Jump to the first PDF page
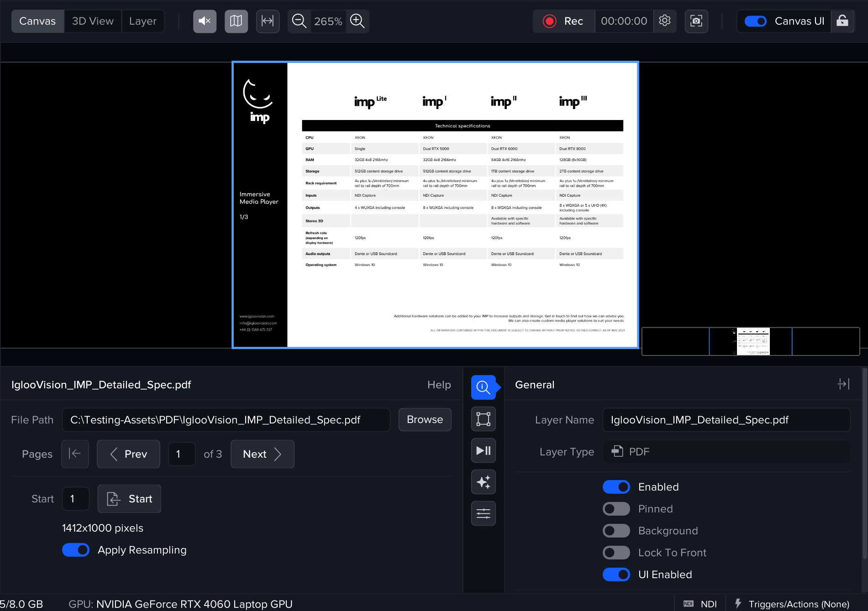The image size is (868, 611). click(x=75, y=454)
